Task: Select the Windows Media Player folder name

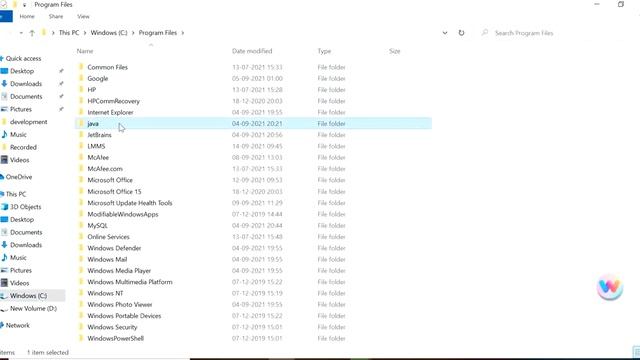Action: (x=119, y=271)
